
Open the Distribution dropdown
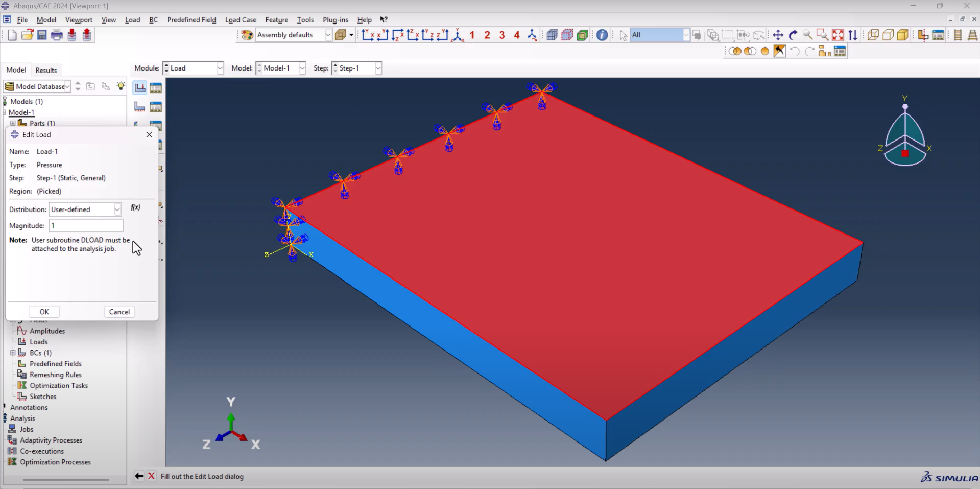117,209
